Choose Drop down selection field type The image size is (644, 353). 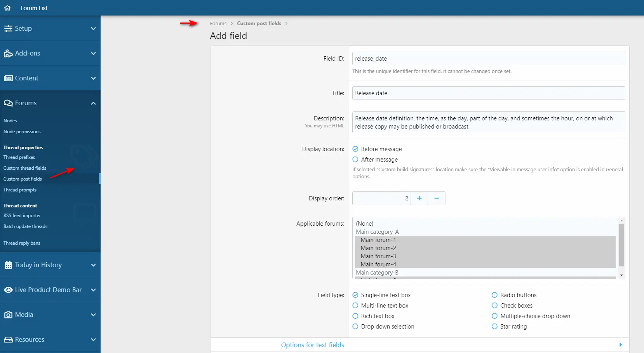point(355,327)
